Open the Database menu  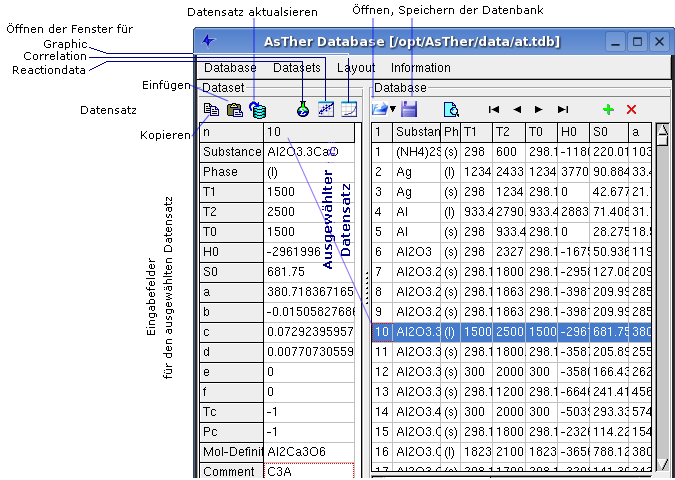point(230,68)
